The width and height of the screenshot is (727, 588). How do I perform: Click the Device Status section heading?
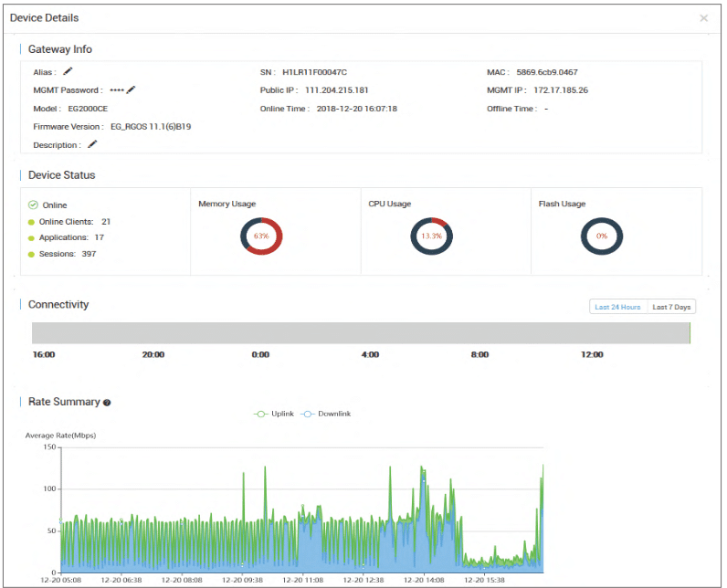62,175
